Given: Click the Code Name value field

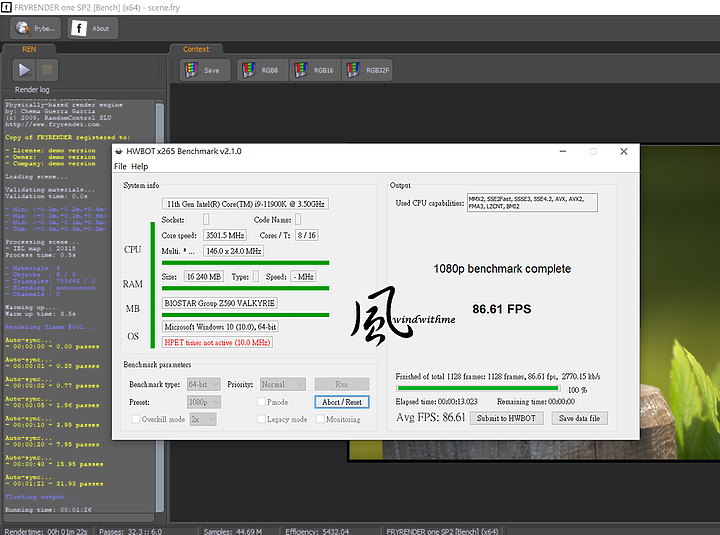Looking at the screenshot, I should pyautogui.click(x=298, y=220).
